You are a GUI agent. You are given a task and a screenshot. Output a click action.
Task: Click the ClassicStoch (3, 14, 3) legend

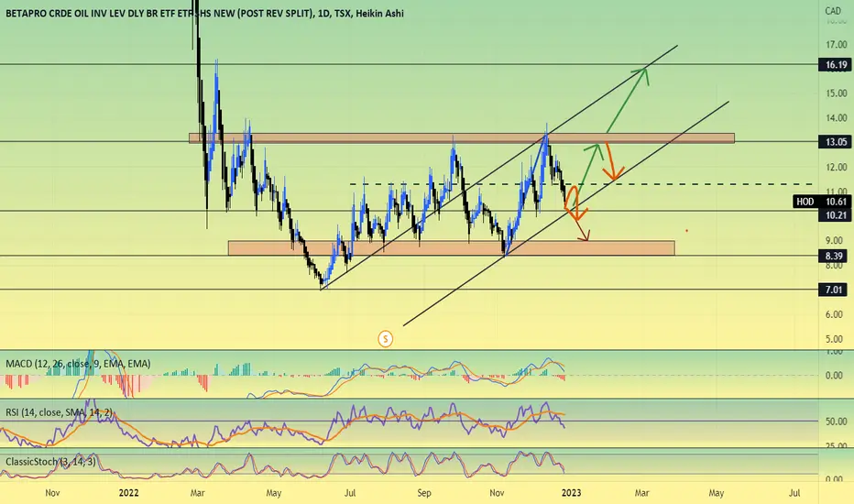[x=50, y=462]
